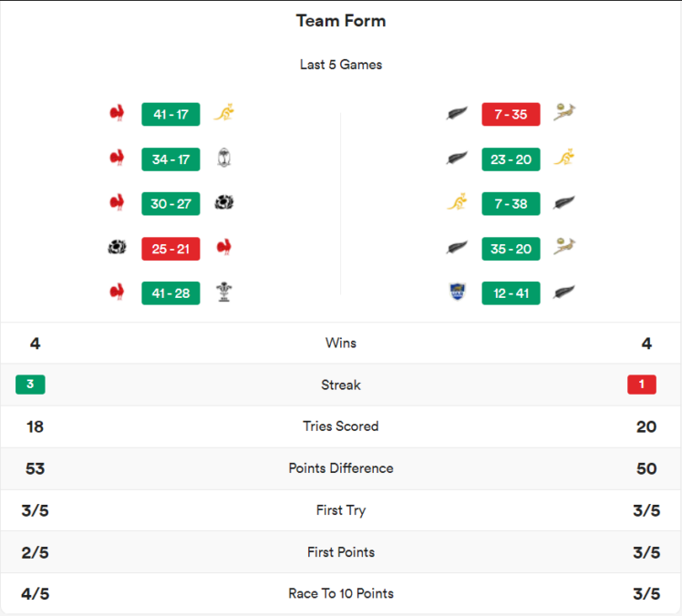Open the 12 - 41 match result
682x616 pixels.
click(x=511, y=293)
